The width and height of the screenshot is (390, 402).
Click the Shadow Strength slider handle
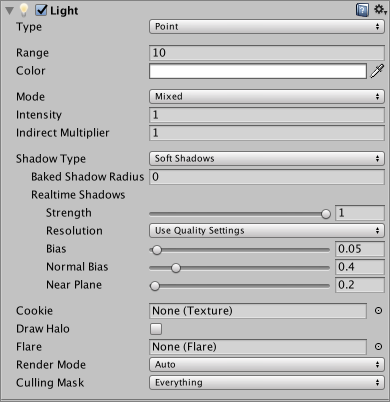coord(326,214)
